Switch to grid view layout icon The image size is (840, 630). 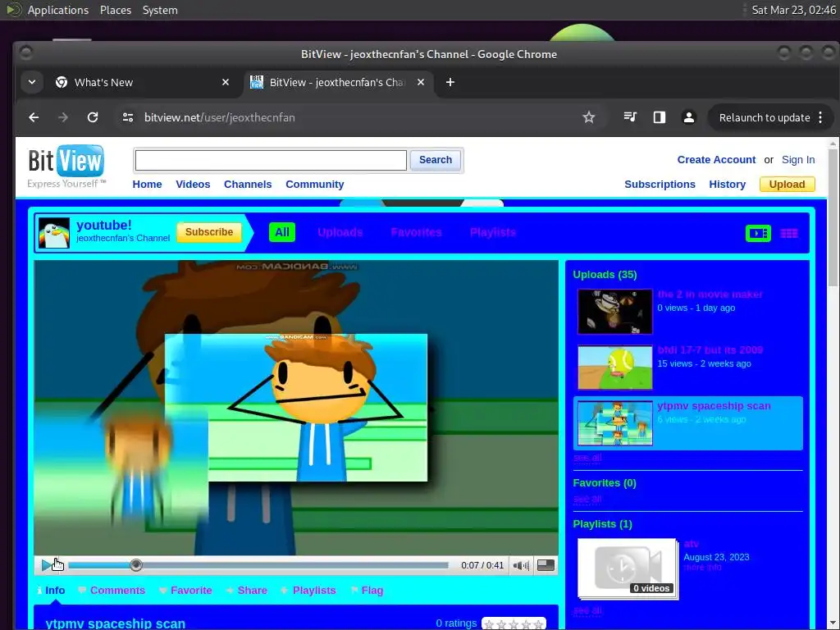pos(788,233)
